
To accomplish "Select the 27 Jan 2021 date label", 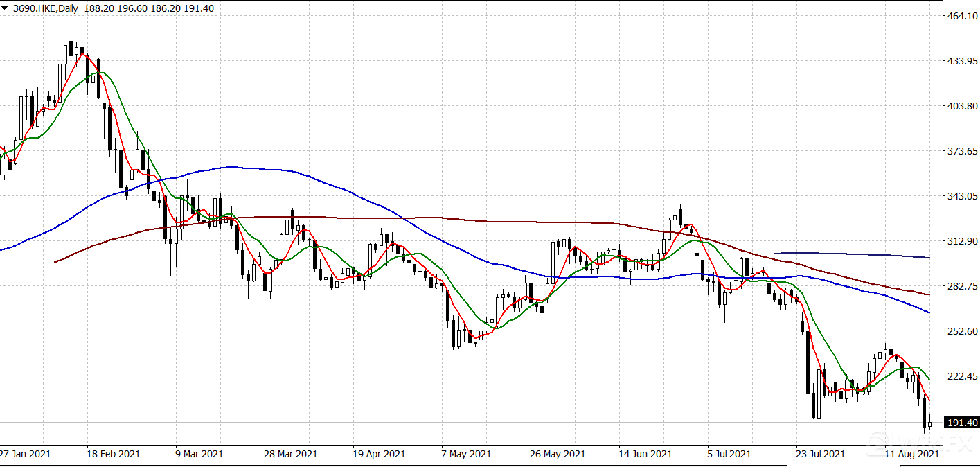I will (x=26, y=454).
